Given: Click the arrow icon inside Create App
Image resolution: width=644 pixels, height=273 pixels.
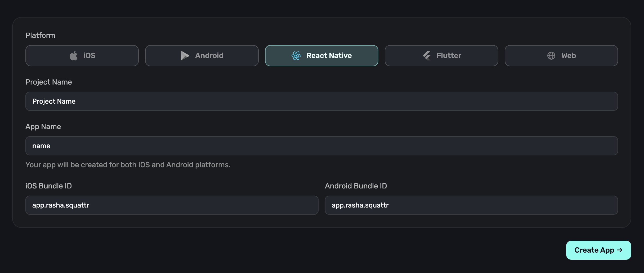Looking at the screenshot, I should (620, 250).
